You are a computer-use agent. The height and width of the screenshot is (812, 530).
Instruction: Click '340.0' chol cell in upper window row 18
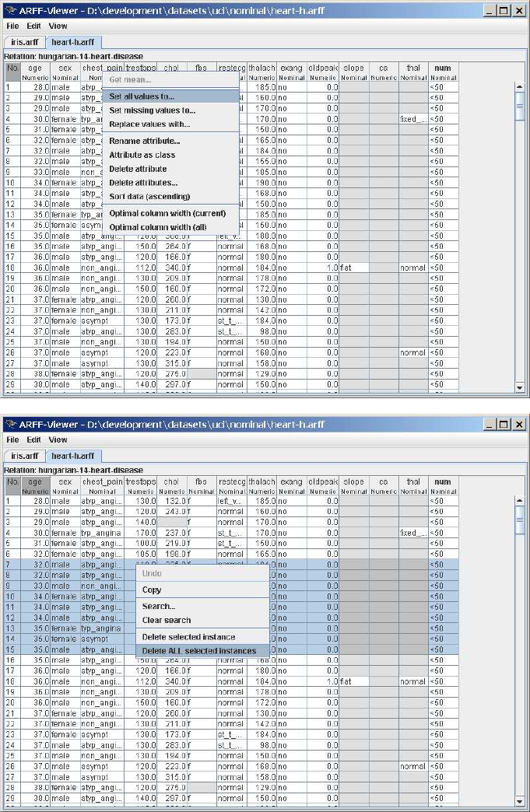(x=171, y=268)
